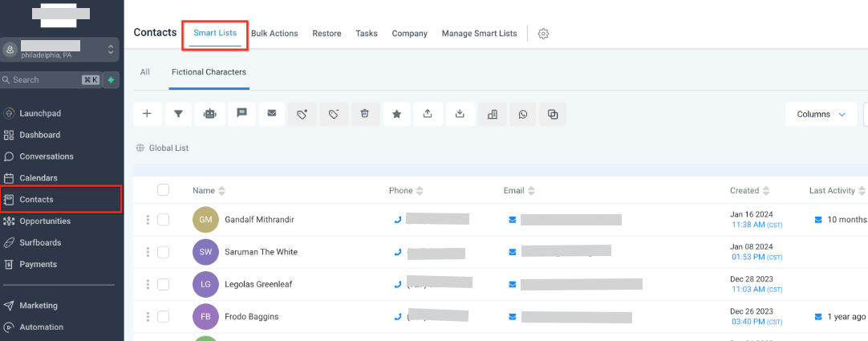868x341 pixels.
Task: Click the delete trash can icon
Action: tap(365, 114)
